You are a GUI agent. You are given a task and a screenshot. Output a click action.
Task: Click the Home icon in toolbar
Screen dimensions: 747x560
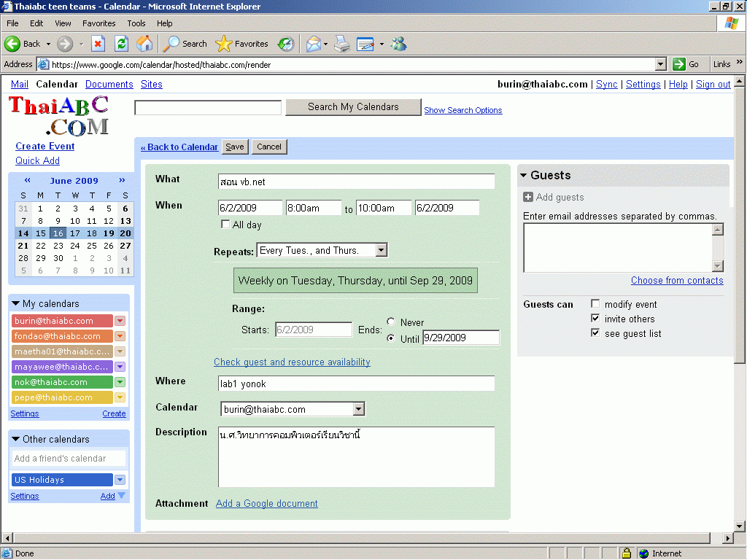(x=144, y=44)
